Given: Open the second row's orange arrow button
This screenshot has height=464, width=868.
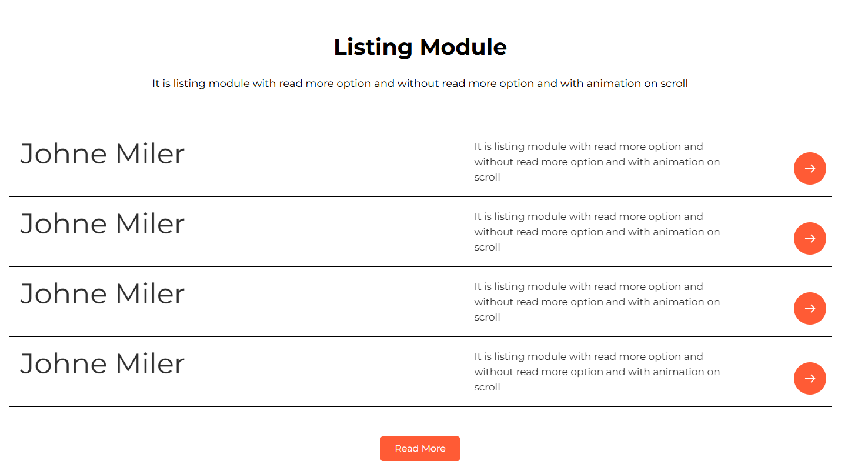Looking at the screenshot, I should [810, 238].
